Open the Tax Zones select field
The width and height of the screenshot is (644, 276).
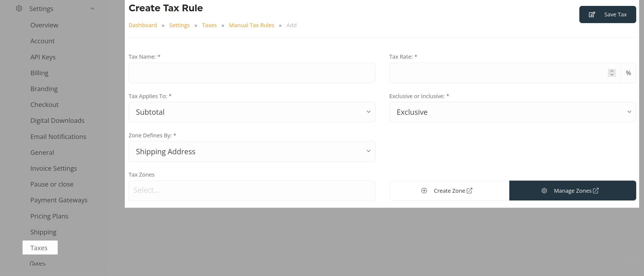(252, 191)
